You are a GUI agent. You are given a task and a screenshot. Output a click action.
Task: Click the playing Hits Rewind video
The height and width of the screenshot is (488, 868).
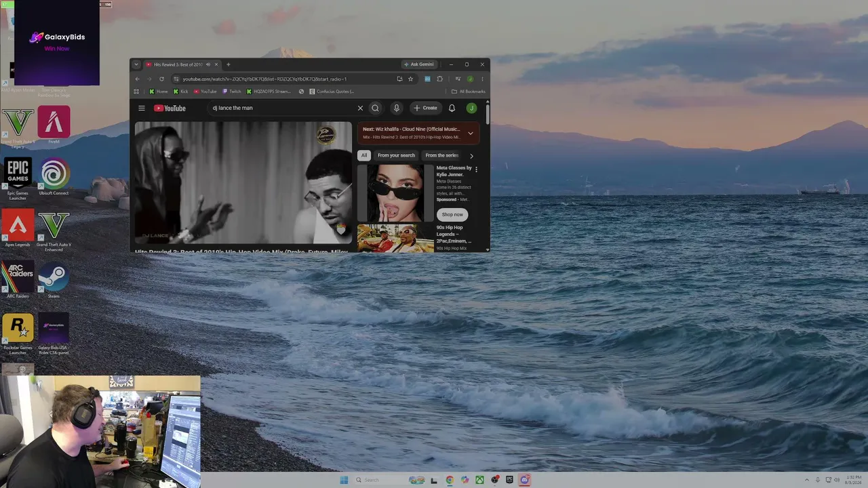[243, 182]
